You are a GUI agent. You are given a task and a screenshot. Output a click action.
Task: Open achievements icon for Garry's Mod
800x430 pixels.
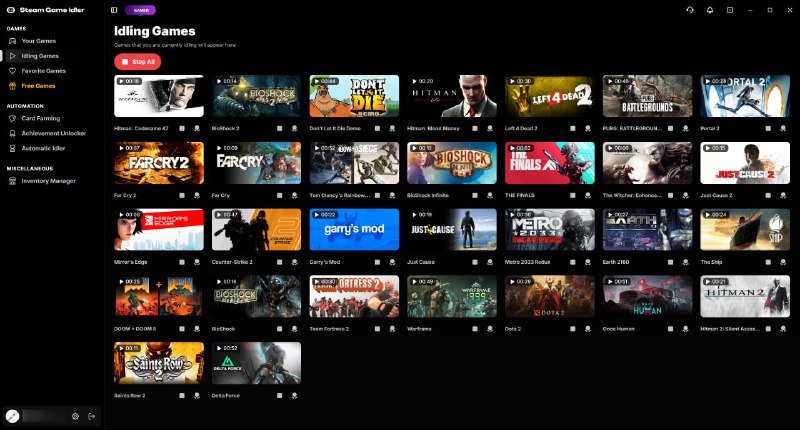click(392, 262)
